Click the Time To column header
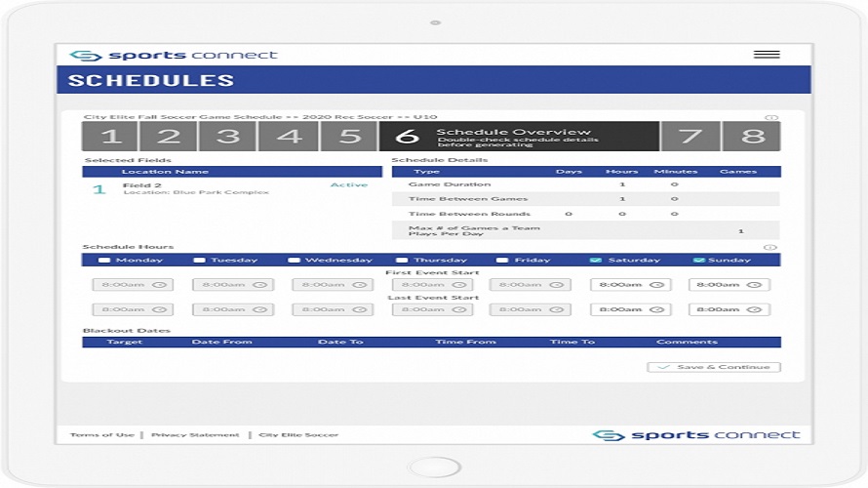868x488 pixels. pyautogui.click(x=572, y=342)
